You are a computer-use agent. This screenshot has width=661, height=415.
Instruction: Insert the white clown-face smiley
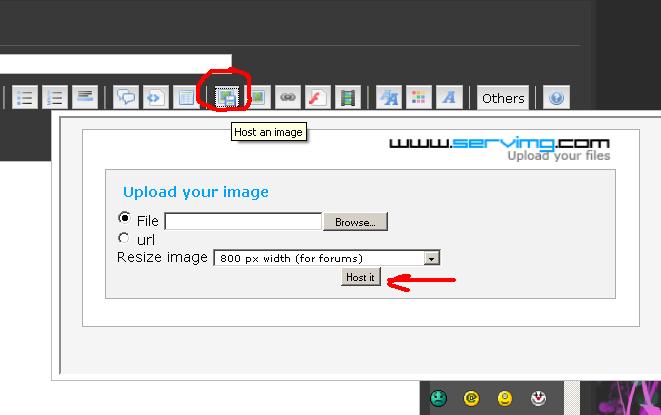click(x=538, y=398)
